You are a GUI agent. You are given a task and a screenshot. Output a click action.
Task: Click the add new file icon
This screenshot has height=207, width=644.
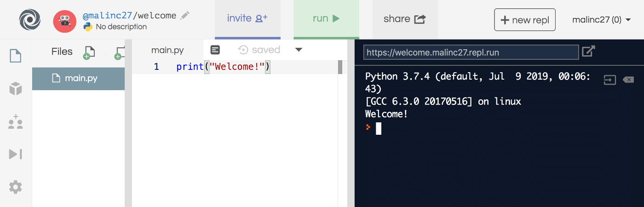(89, 52)
